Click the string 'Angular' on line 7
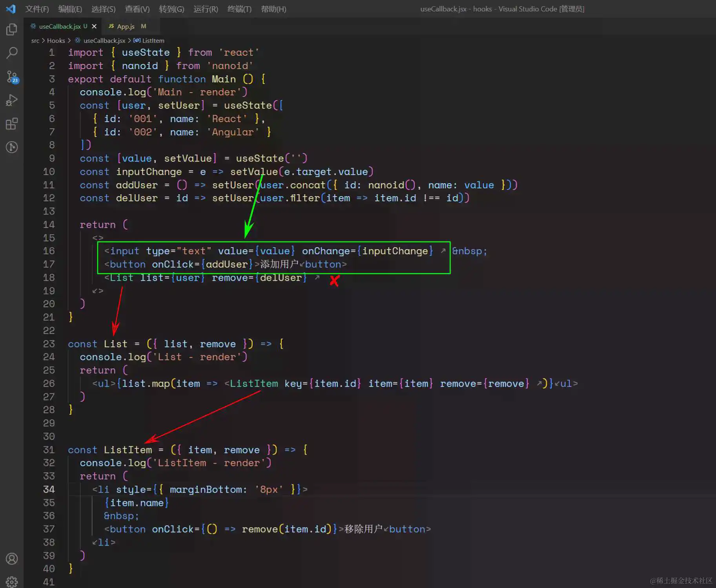 click(x=233, y=132)
